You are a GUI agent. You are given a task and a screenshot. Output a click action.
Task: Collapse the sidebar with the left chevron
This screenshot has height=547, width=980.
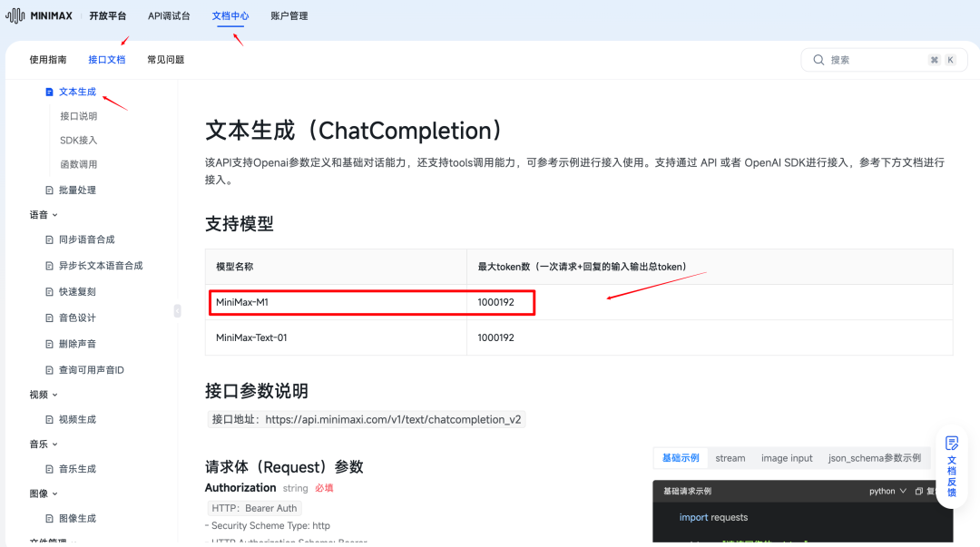pyautogui.click(x=178, y=311)
